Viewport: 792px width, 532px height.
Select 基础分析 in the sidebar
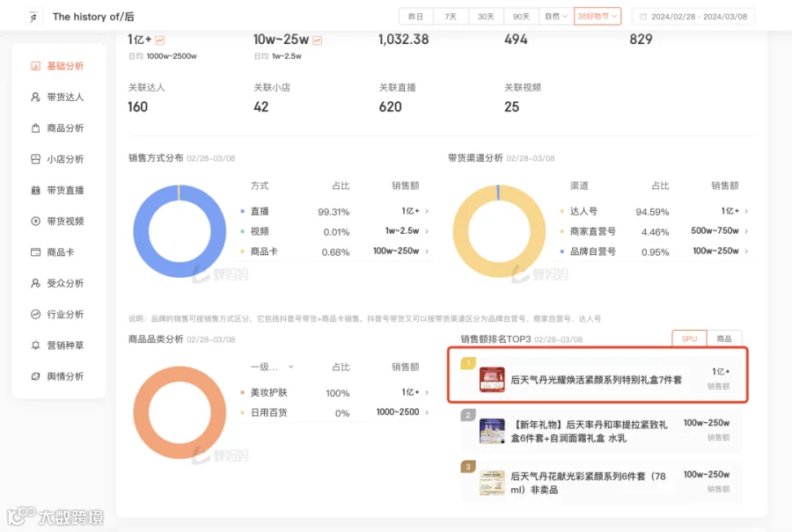[57, 66]
